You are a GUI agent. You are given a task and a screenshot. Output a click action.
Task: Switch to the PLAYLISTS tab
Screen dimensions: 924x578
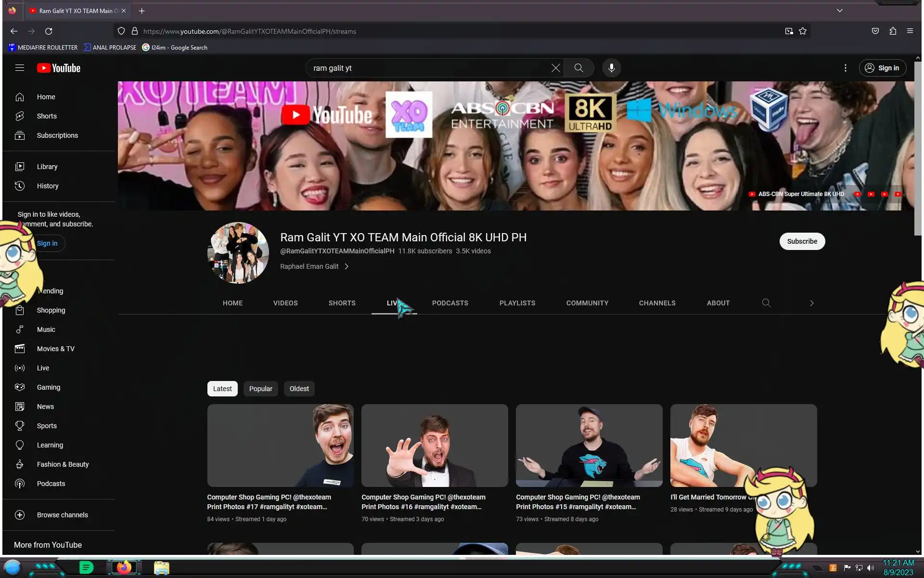(517, 303)
